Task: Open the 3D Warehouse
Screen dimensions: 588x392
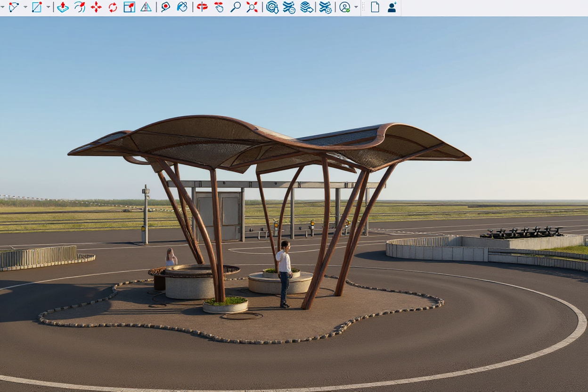Action: (272, 7)
